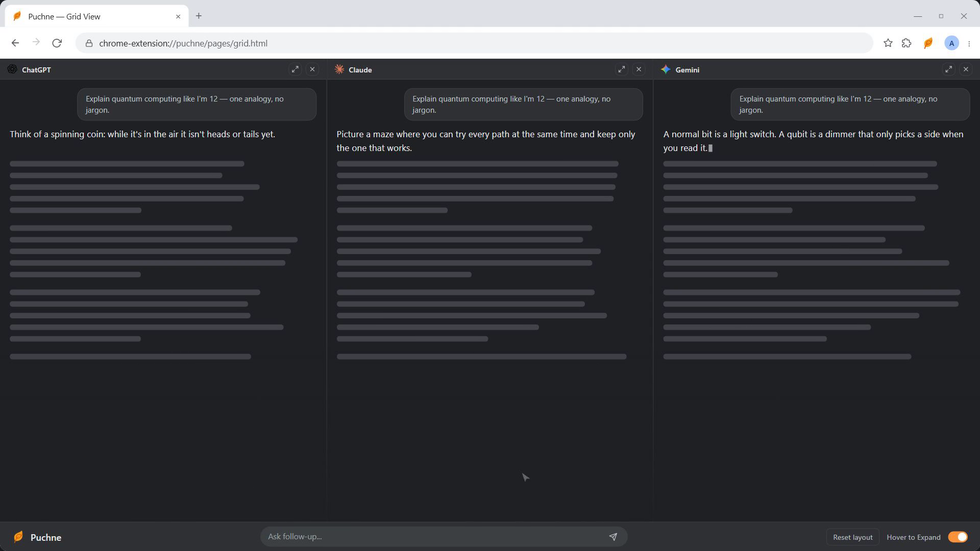Click the prompt bubble in Claude panel

(523, 105)
